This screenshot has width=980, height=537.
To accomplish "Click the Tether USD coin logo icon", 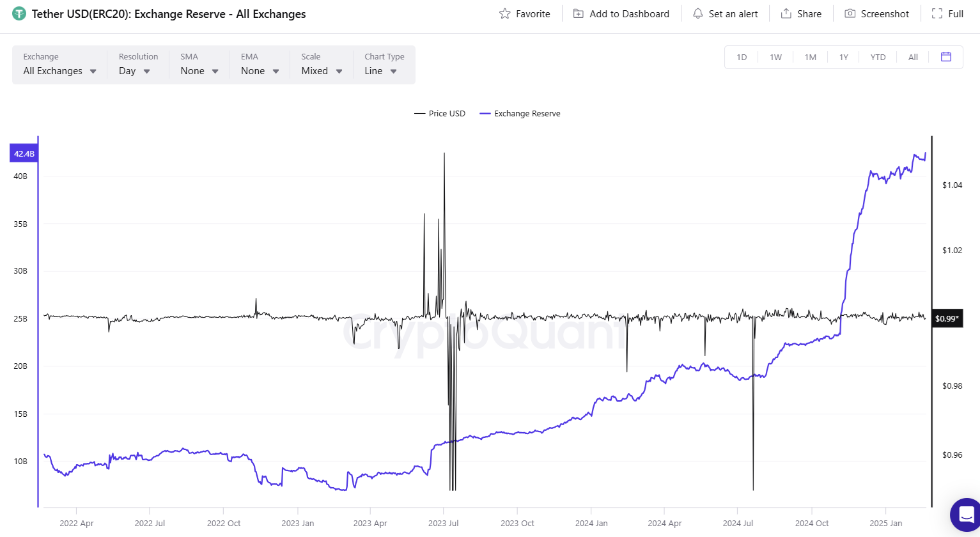I will coord(19,13).
